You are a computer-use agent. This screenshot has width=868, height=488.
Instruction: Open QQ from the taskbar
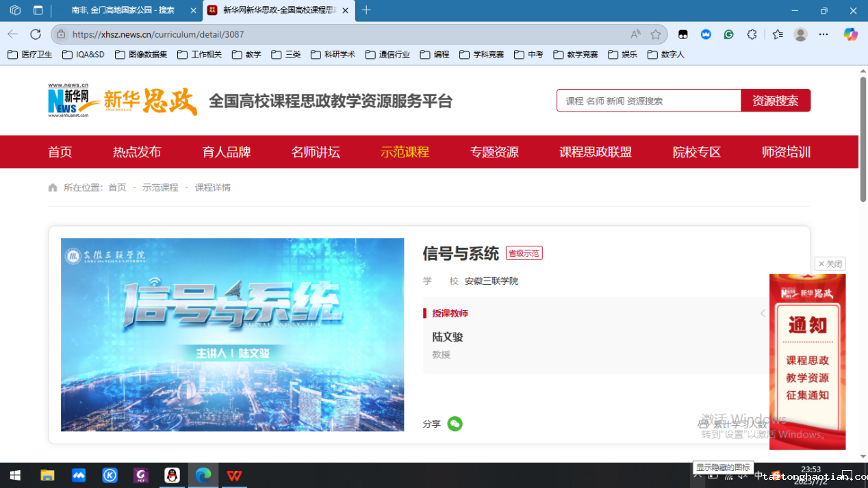(x=172, y=475)
